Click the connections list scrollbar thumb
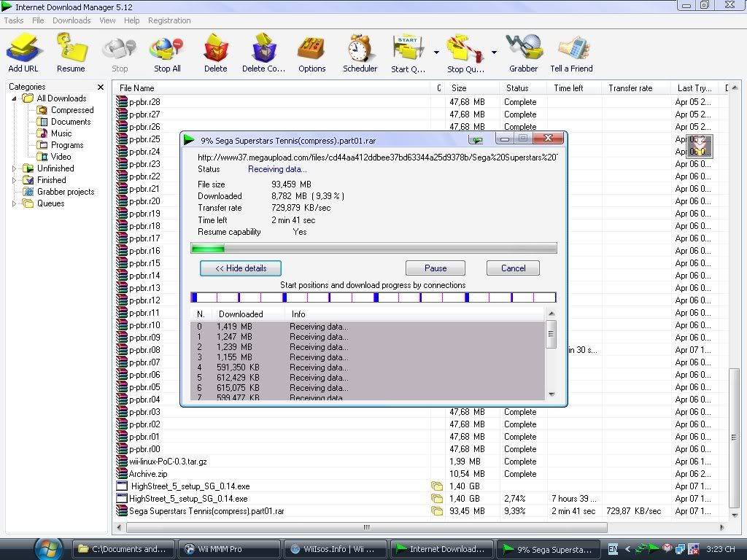The height and width of the screenshot is (560, 747). click(x=551, y=334)
